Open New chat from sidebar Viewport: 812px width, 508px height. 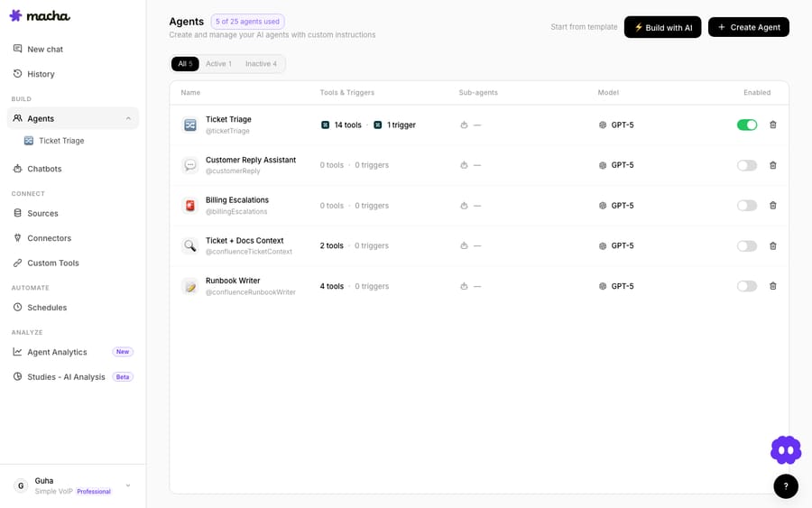(73, 50)
